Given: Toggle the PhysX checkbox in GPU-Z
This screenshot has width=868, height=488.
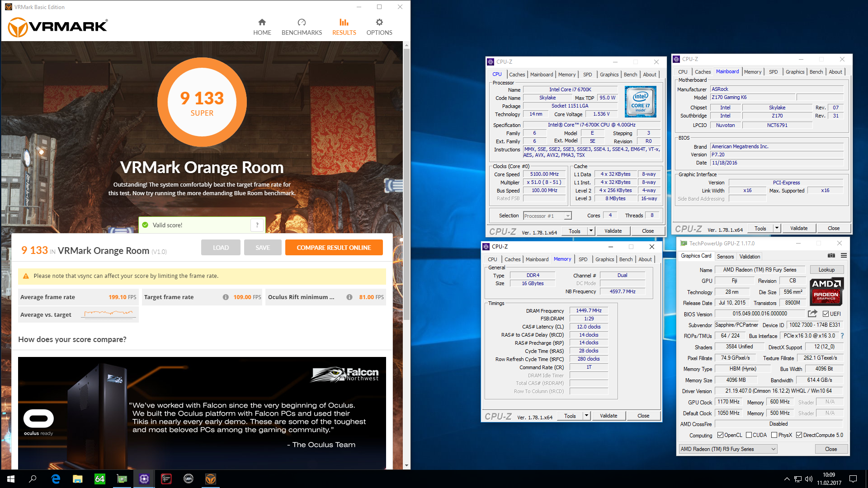Looking at the screenshot, I should (774, 435).
